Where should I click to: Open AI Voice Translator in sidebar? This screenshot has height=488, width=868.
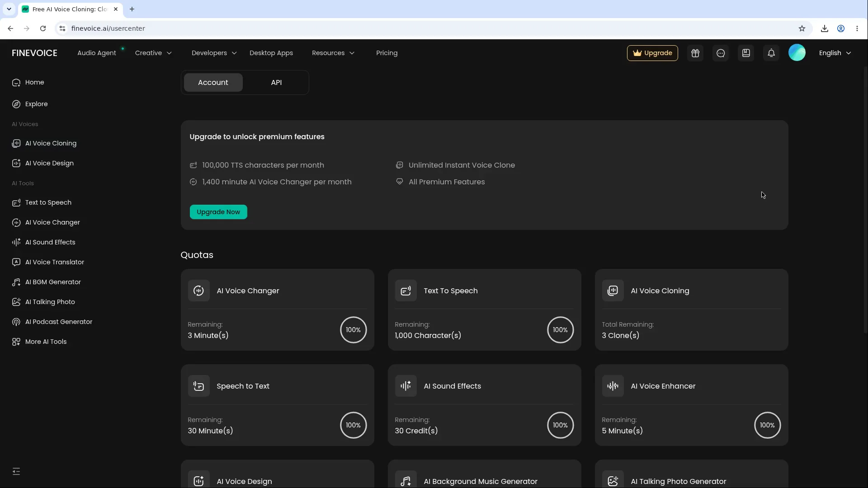pos(48,262)
